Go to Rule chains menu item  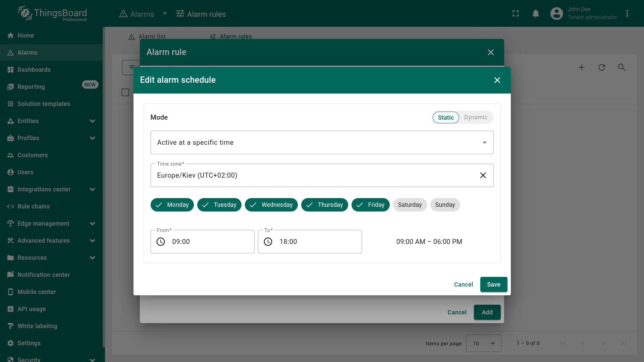coord(34,206)
